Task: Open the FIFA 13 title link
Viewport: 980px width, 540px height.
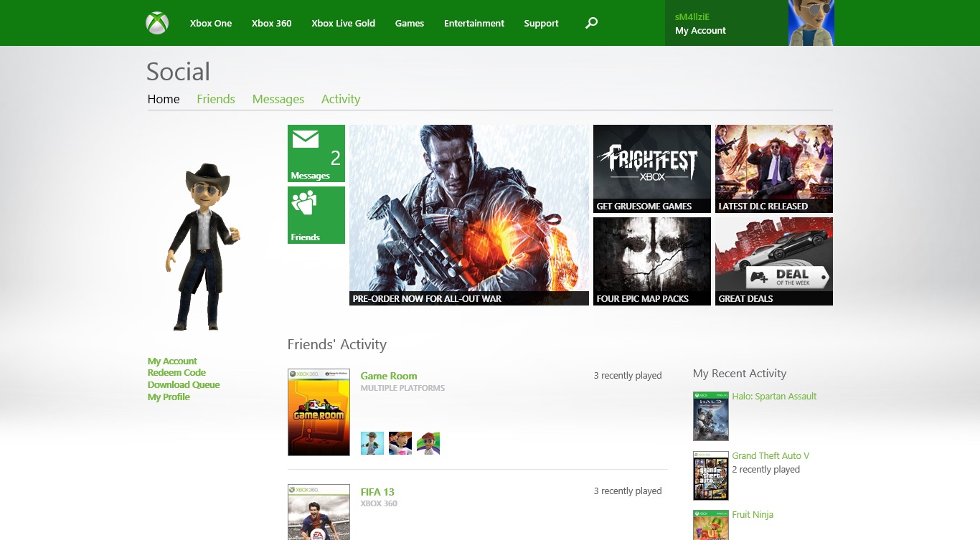Action: tap(377, 492)
